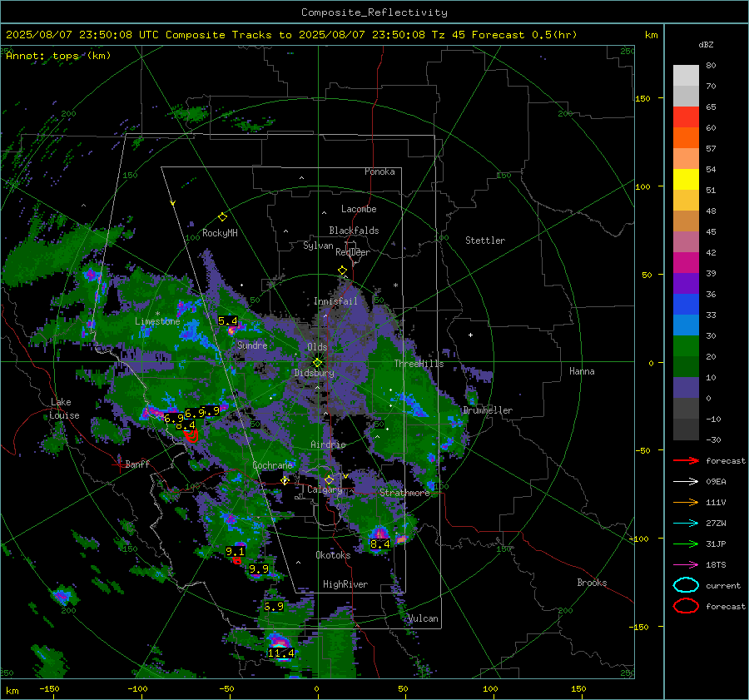This screenshot has height=700, width=749.
Task: Click the Brooks label
Action: tap(592, 583)
